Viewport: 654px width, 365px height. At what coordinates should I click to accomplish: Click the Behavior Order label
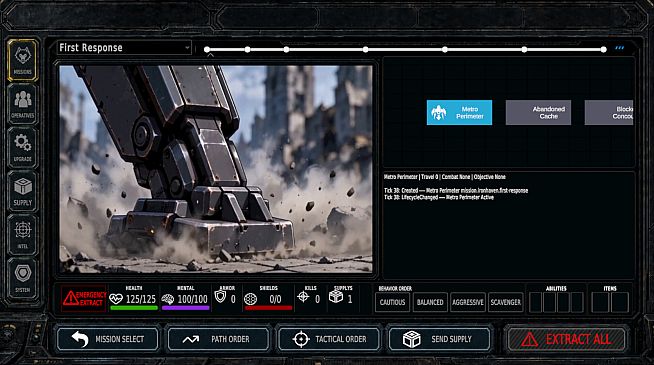coord(395,289)
